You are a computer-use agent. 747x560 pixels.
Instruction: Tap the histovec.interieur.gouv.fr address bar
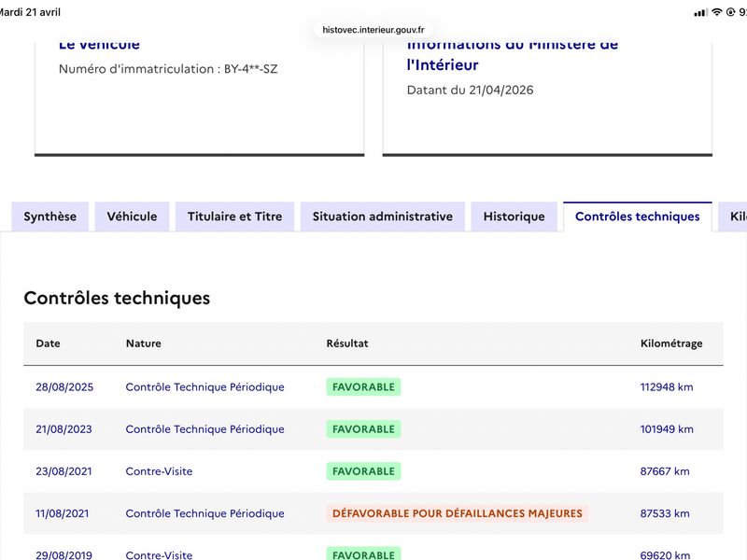(373, 30)
